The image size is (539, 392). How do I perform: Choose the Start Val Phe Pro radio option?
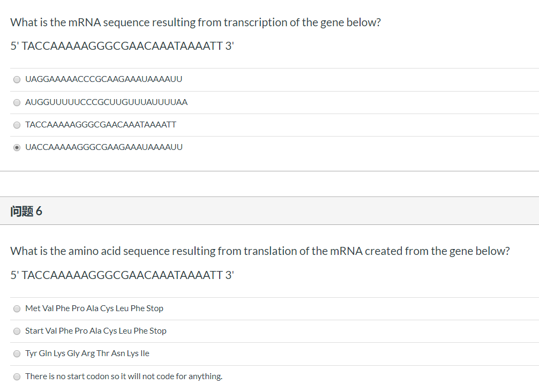[x=17, y=331]
